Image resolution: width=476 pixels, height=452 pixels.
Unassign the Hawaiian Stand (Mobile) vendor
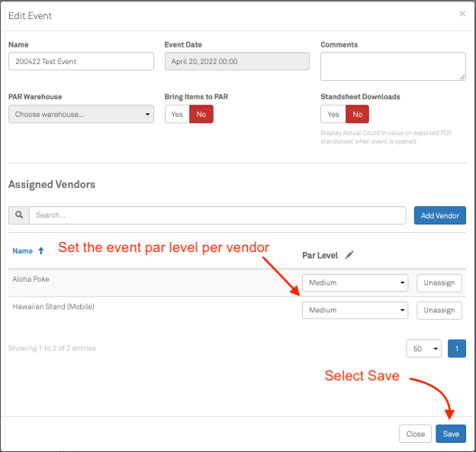click(x=439, y=310)
